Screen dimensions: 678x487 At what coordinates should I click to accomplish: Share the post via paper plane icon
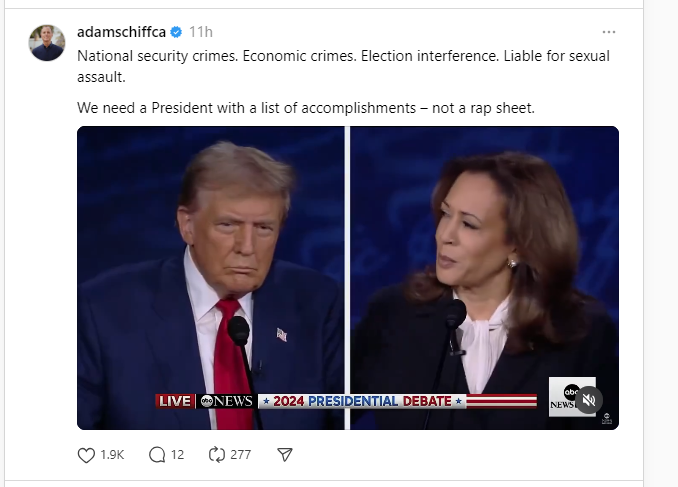tap(284, 454)
